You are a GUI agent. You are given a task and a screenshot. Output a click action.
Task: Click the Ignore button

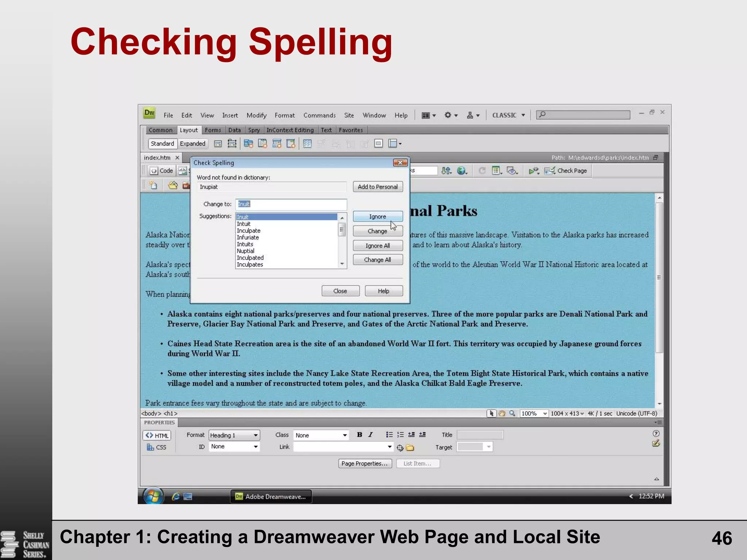(378, 217)
